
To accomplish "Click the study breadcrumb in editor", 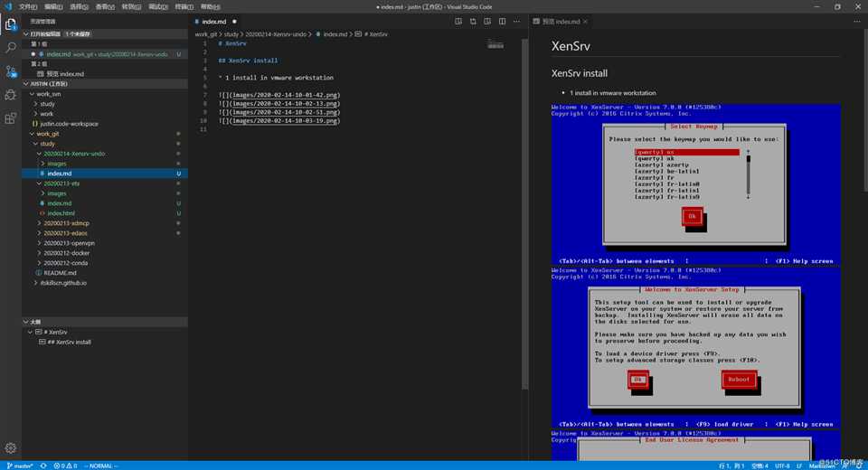I will click(x=231, y=34).
